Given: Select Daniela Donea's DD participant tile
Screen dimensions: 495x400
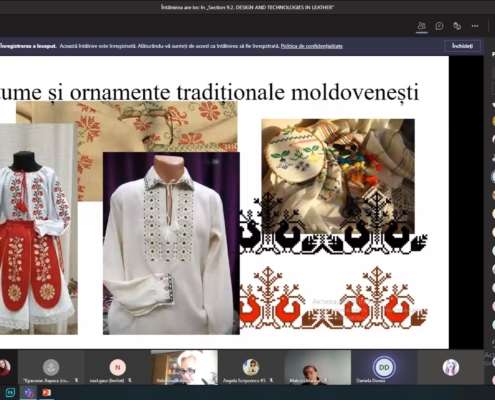Looking at the screenshot, I should pyautogui.click(x=384, y=368).
